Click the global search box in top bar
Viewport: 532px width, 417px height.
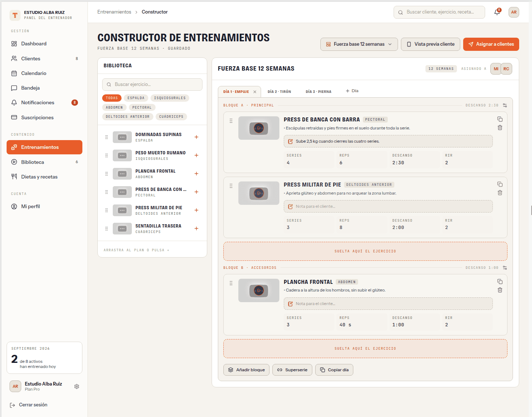439,12
